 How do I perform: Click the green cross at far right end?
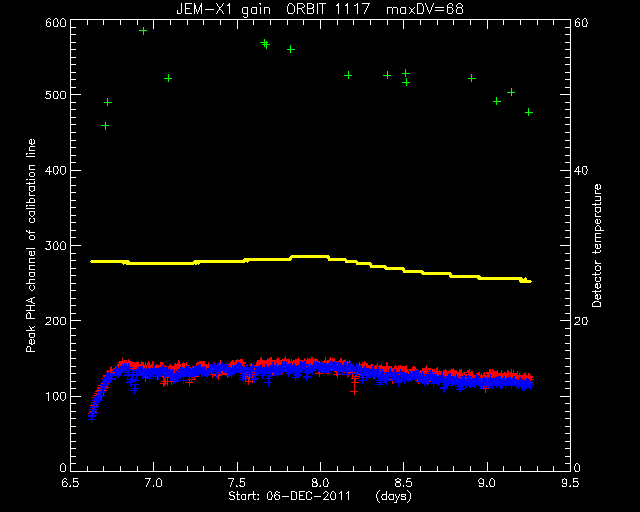tap(529, 112)
